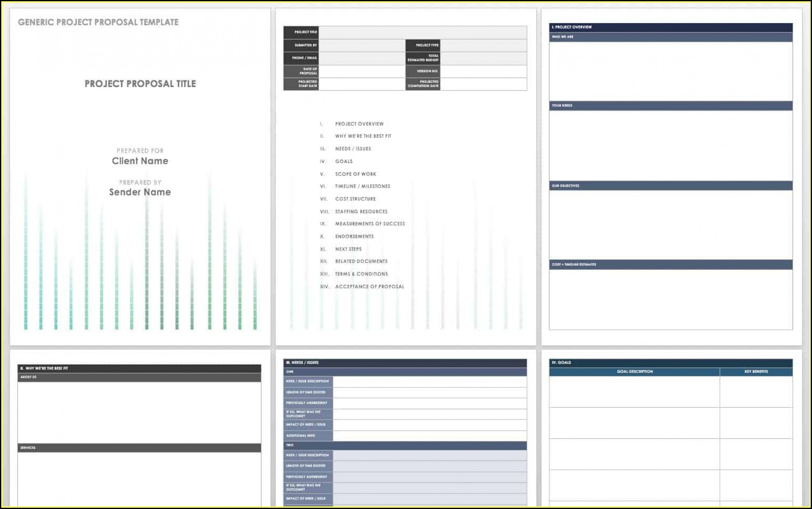Click the Who We Are text area
This screenshot has height=509, width=812.
click(670, 71)
